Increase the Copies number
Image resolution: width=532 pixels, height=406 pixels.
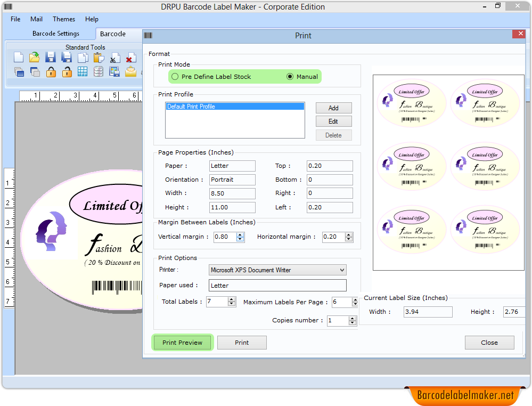point(353,319)
